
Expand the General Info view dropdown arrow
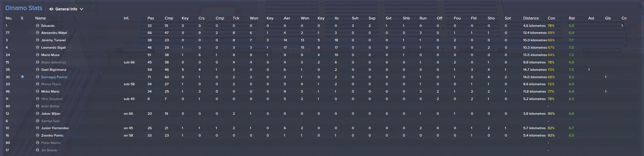pyautogui.click(x=82, y=9)
